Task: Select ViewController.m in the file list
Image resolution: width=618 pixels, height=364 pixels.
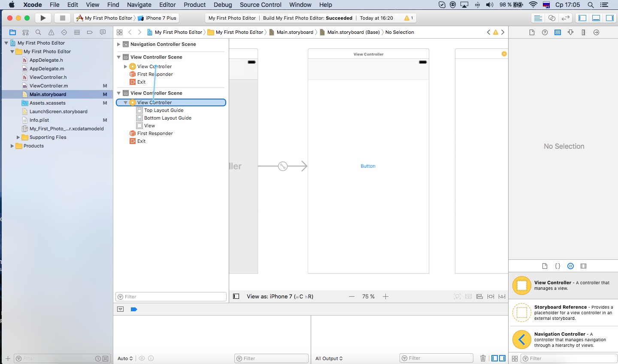Action: pyautogui.click(x=48, y=86)
